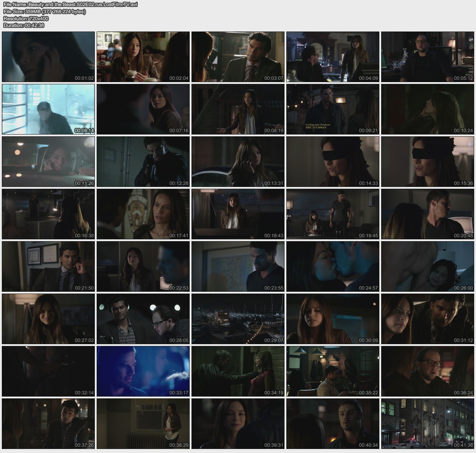Click the bright blue-tinted frame at 00:06:14
The width and height of the screenshot is (476, 453).
[48, 109]
